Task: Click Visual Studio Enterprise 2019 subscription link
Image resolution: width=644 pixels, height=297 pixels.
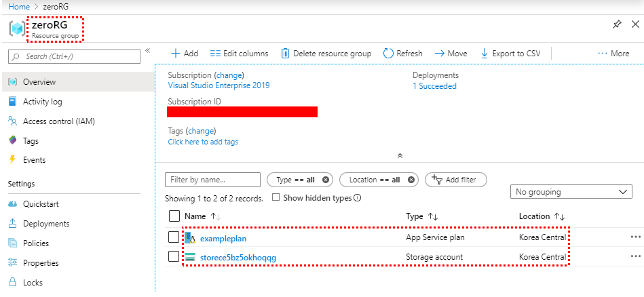Action: (219, 85)
